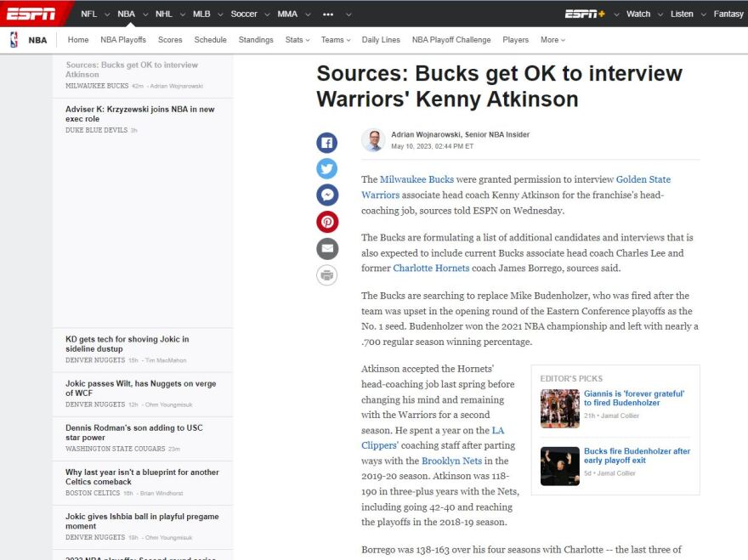Click the ESPN logo in the top bar
This screenshot has height=560, width=748.
click(x=31, y=14)
